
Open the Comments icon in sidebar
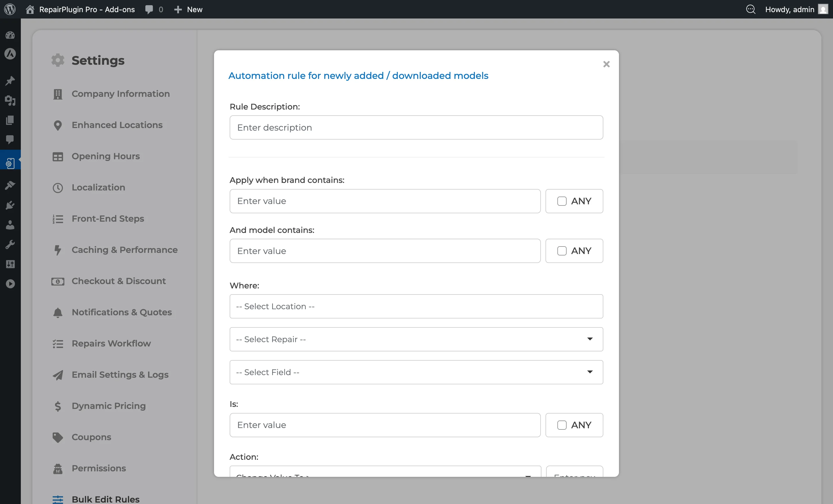pyautogui.click(x=10, y=140)
